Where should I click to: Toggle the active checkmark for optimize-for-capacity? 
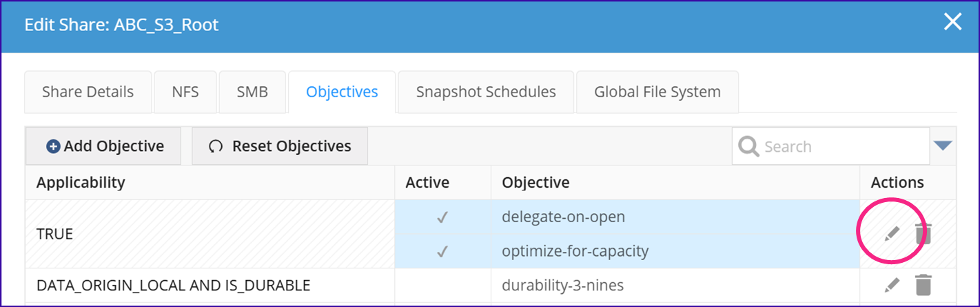point(442,251)
